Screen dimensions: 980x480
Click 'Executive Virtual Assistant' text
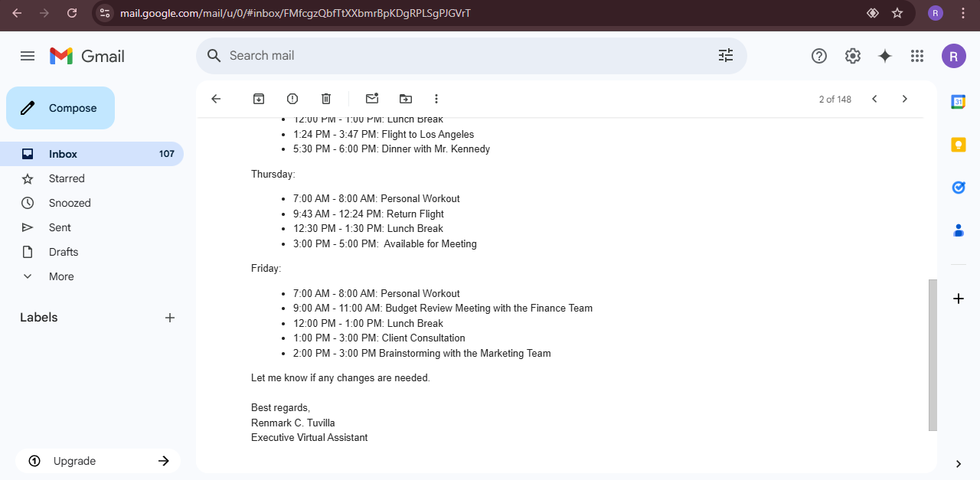point(309,437)
